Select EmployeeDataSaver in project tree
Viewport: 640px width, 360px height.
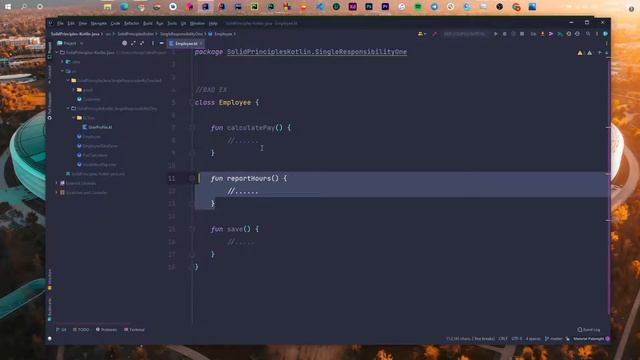98,146
